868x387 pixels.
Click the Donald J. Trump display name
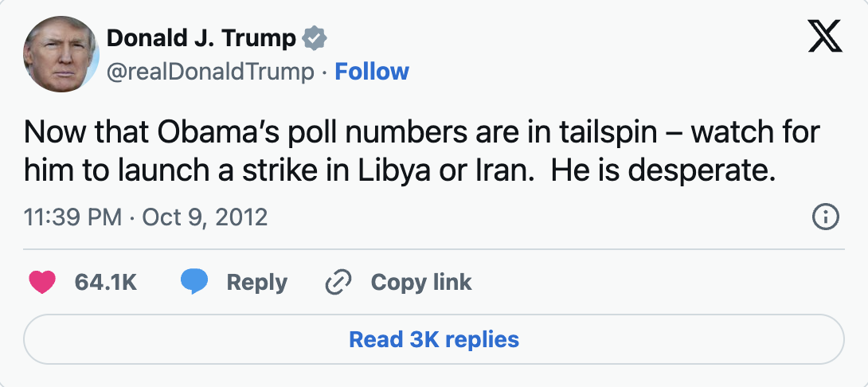(201, 37)
